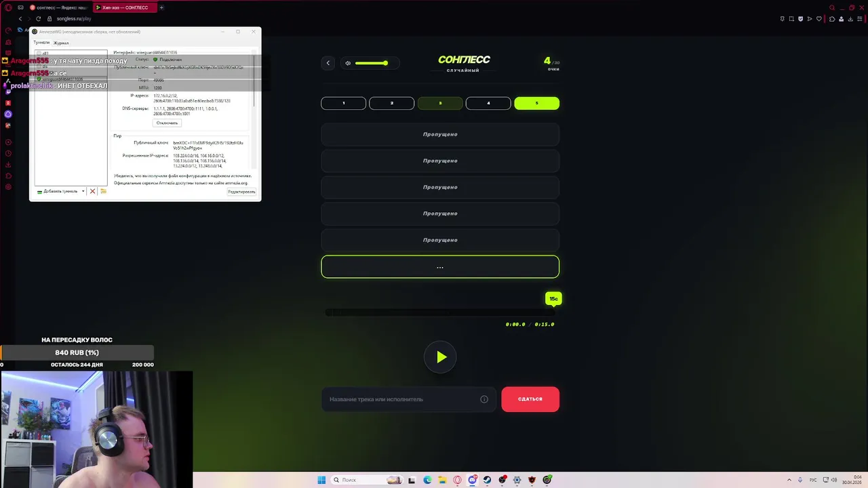
Task: Focus the track or artist input field
Action: point(408,399)
